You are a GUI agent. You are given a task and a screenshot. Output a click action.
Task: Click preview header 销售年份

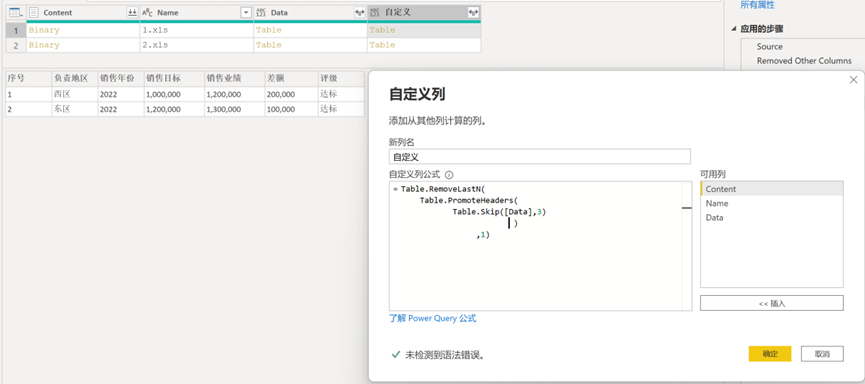click(x=121, y=78)
